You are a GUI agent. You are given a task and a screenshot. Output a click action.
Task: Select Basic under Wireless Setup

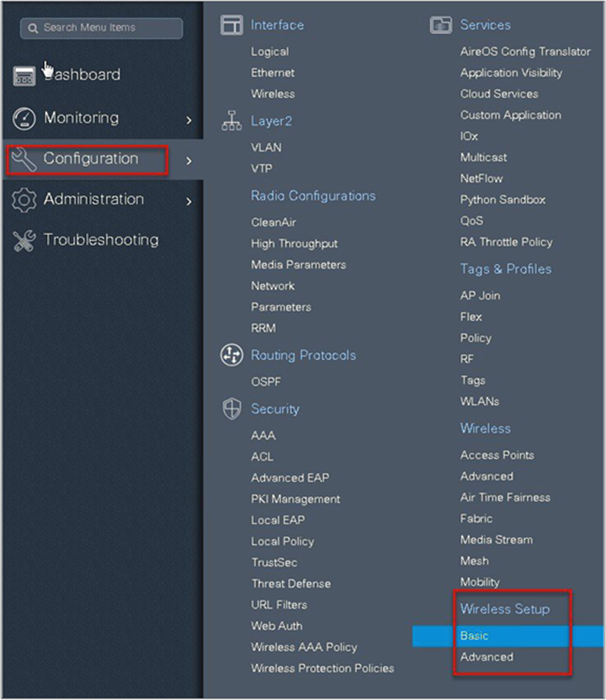[x=474, y=636]
